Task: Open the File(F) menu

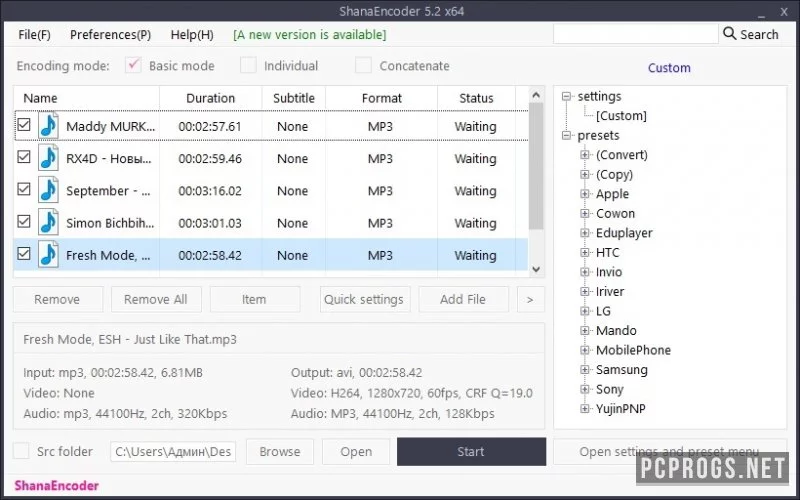Action: coord(34,35)
